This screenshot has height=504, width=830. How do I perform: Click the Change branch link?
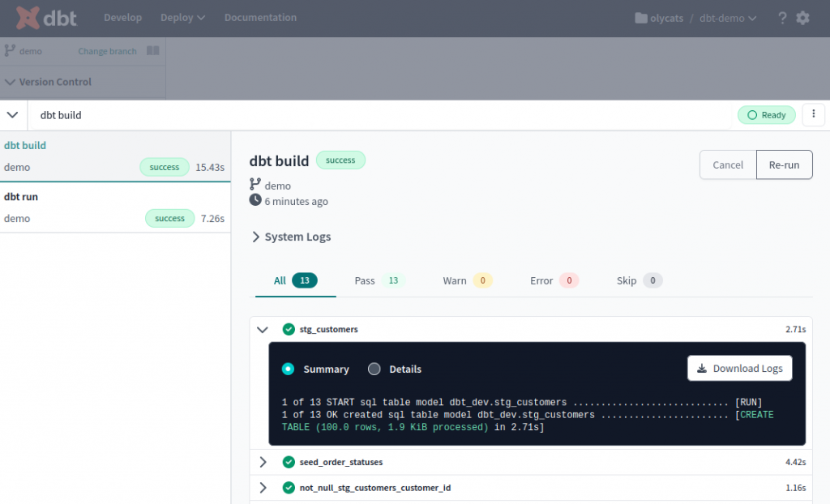108,51
